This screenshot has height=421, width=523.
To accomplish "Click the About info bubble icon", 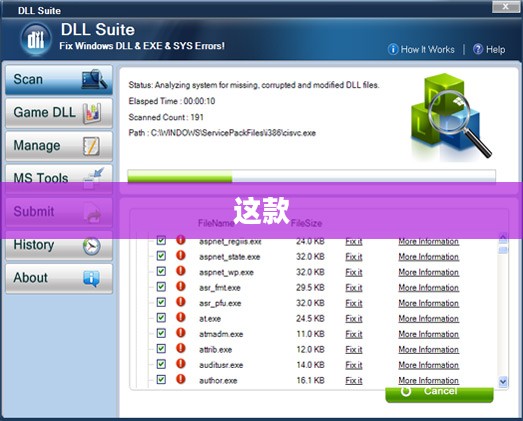I will coord(91,279).
